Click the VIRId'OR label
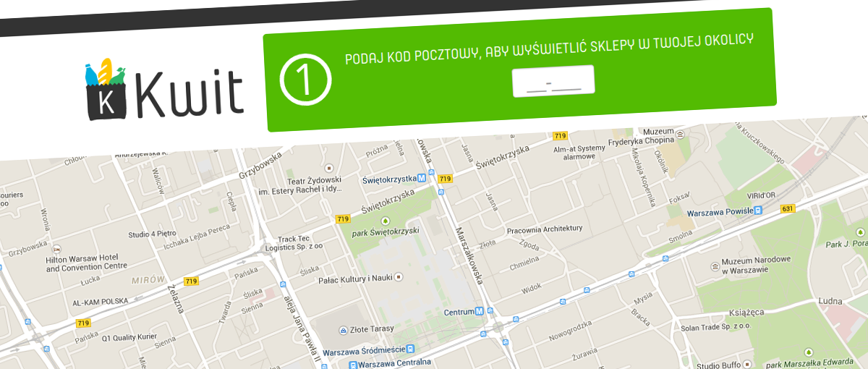This screenshot has width=868, height=369. click(760, 195)
